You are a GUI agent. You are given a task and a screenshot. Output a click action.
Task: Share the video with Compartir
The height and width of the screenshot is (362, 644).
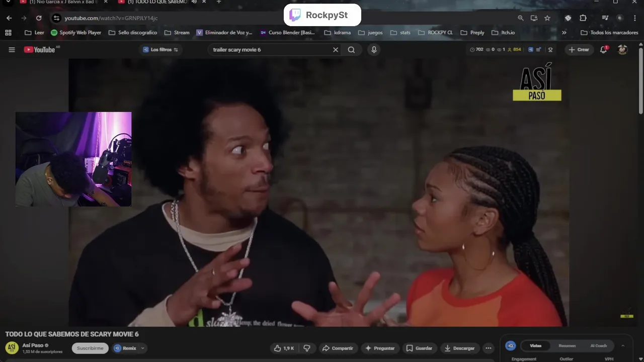(x=338, y=348)
